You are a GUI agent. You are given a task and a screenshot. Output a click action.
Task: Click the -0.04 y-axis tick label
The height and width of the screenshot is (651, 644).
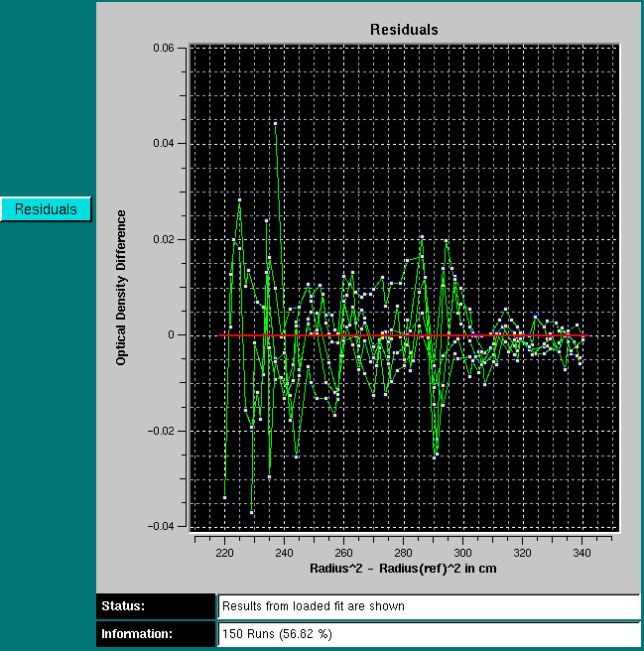160,526
